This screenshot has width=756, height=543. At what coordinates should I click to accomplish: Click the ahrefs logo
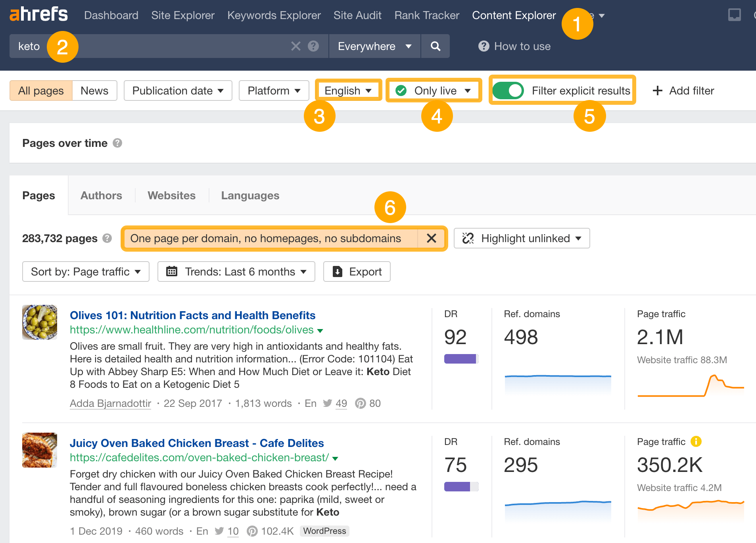pos(38,14)
